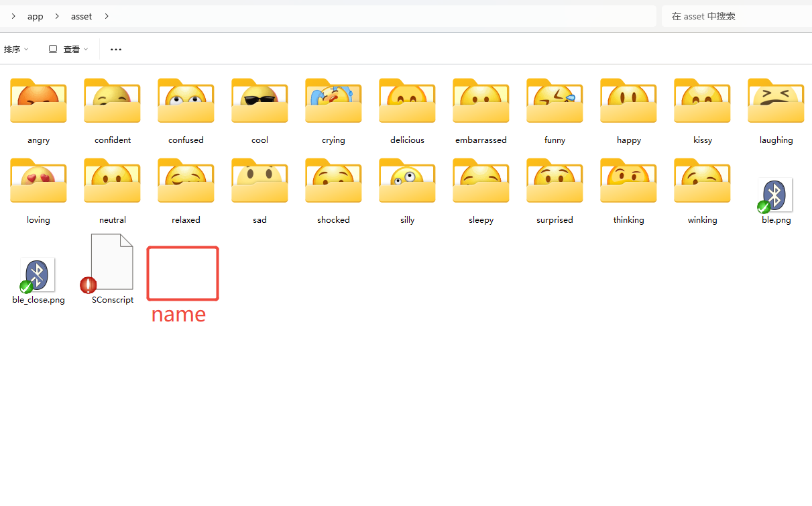The image size is (812, 506).
Task: Open the 排序 sort dropdown
Action: point(16,49)
